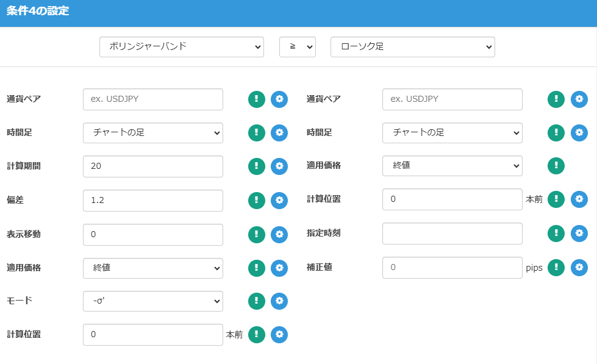The image size is (597, 364).
Task: Click the green info icon beside 指定時刻
Action: point(556,234)
